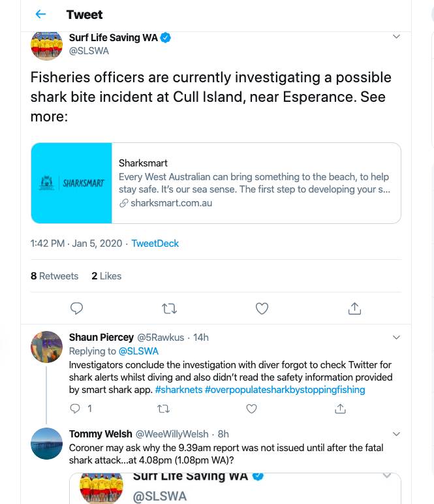Retweet Shaun Piercey's reply
This screenshot has height=504, width=434.
[x=164, y=409]
